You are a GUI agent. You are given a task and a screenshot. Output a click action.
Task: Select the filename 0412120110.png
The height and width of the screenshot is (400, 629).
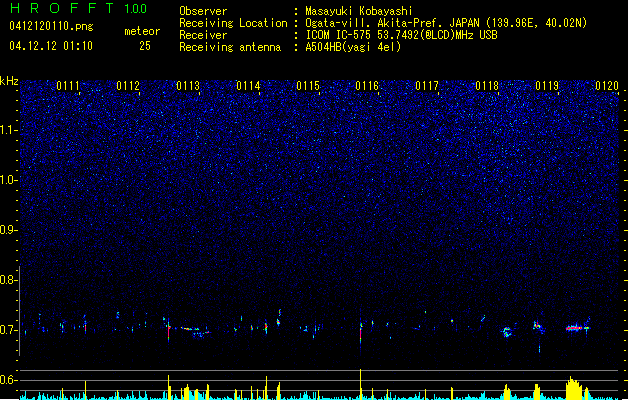51,26
